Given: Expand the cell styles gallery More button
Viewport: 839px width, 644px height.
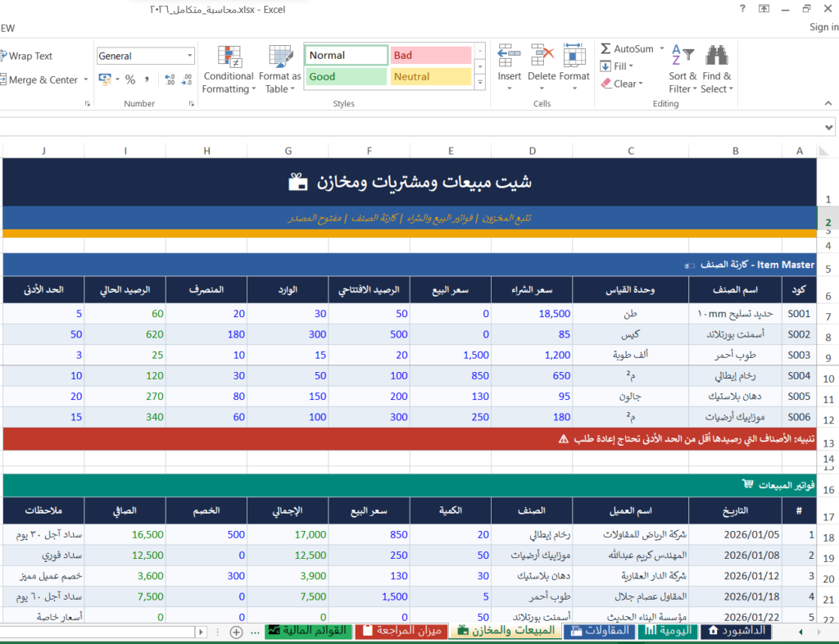Looking at the screenshot, I should pos(480,83).
